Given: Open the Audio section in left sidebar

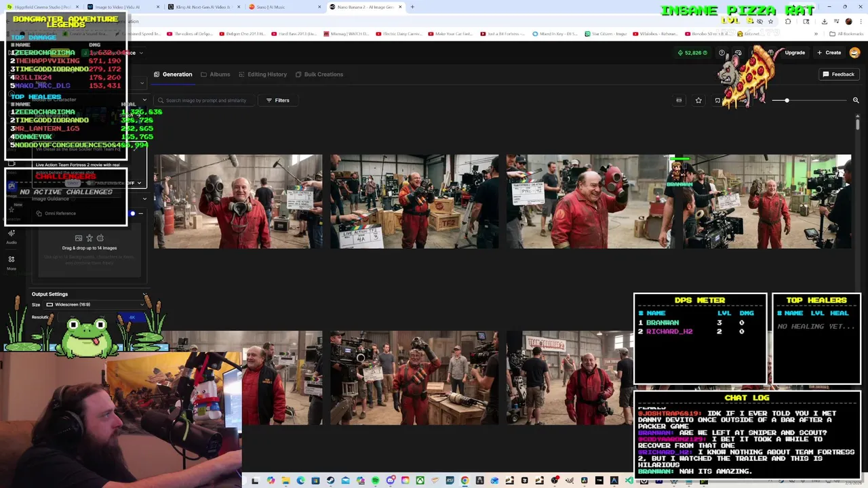Looking at the screenshot, I should point(12,237).
